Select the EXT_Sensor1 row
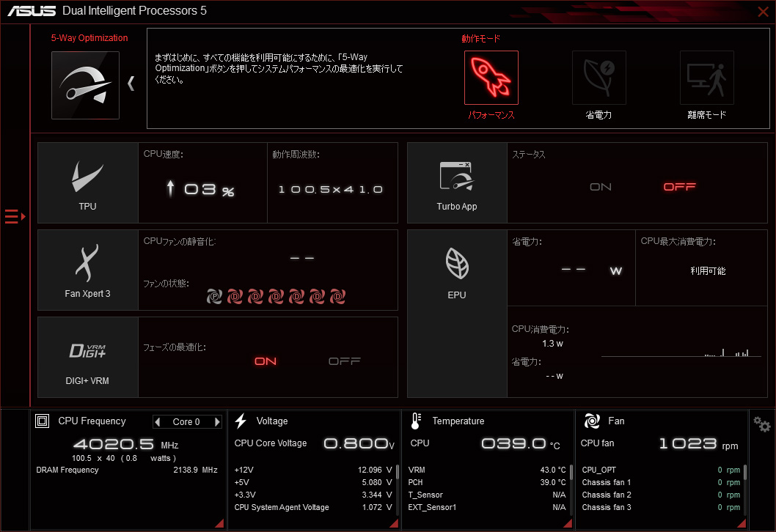 pyautogui.click(x=487, y=507)
